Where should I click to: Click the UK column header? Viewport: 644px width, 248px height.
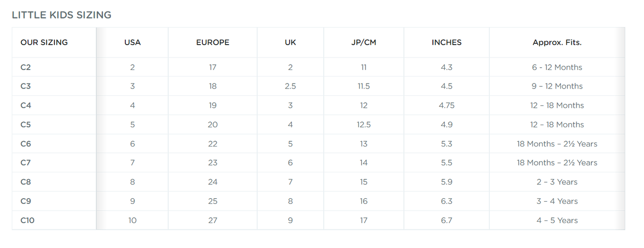point(290,43)
